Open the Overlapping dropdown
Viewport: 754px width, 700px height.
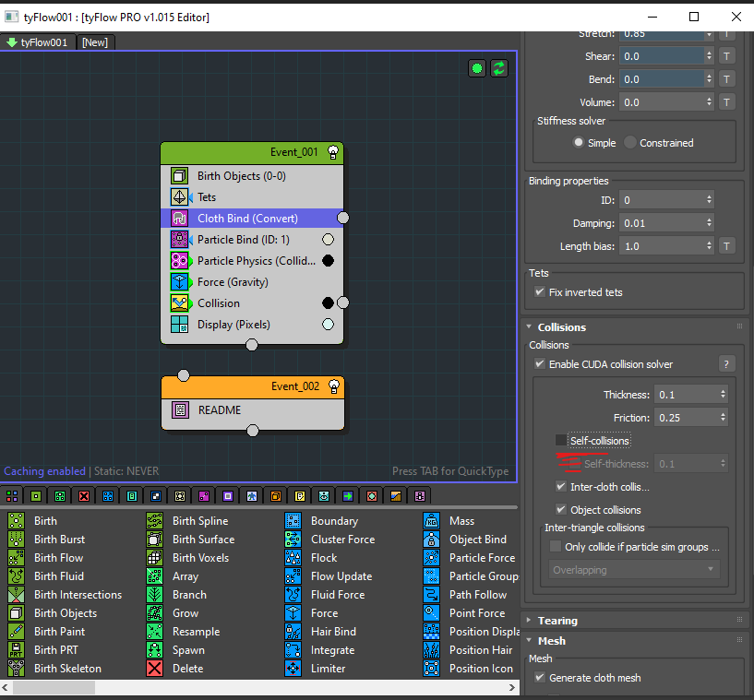[x=634, y=570]
